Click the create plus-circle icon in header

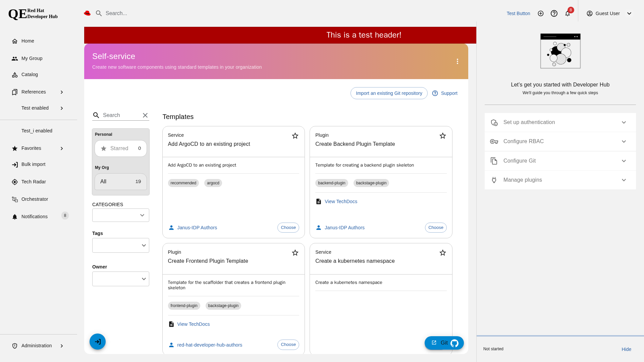(541, 13)
